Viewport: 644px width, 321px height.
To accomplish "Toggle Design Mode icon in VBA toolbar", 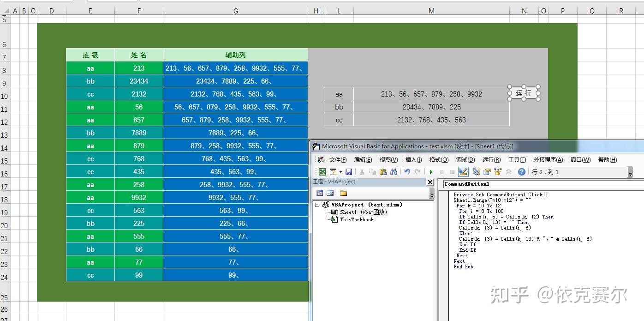I will (463, 172).
